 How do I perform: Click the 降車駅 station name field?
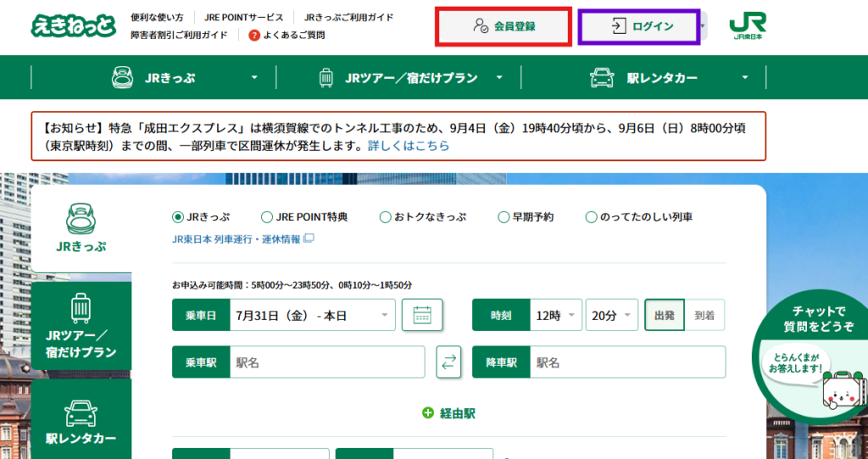627,362
